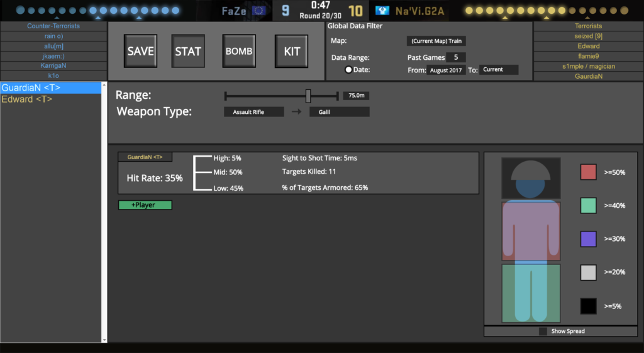This screenshot has height=353, width=644.
Task: Click the Hit Rate: 35% text
Action: tap(155, 178)
